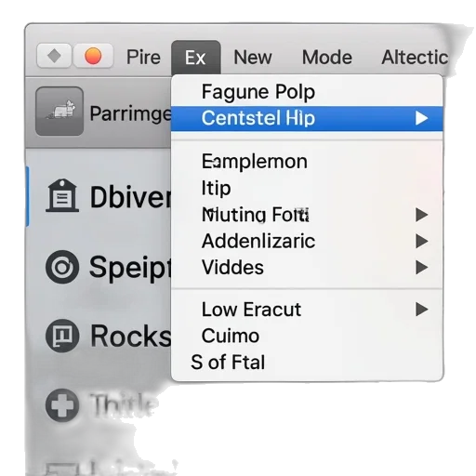Click the plus icon beside Thitle

pos(62,405)
